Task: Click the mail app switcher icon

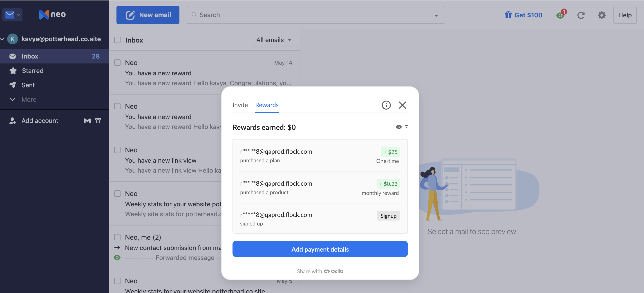Action: pos(10,14)
